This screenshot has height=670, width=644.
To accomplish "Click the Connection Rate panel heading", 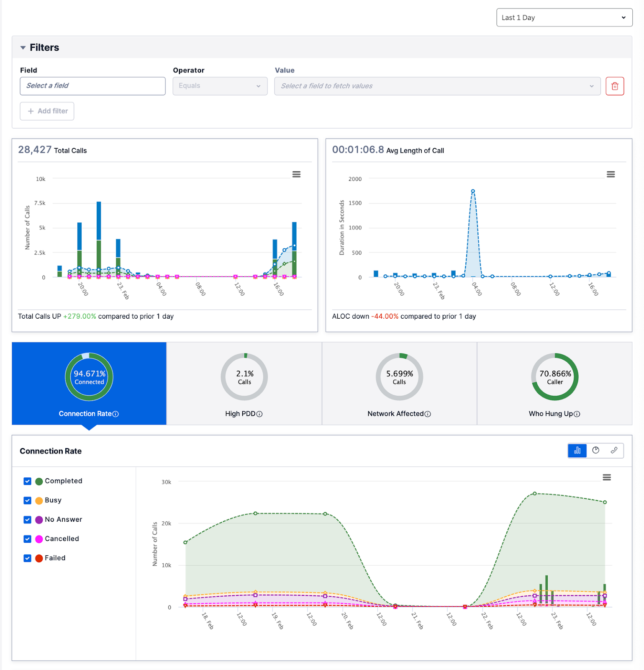I will 51,451.
